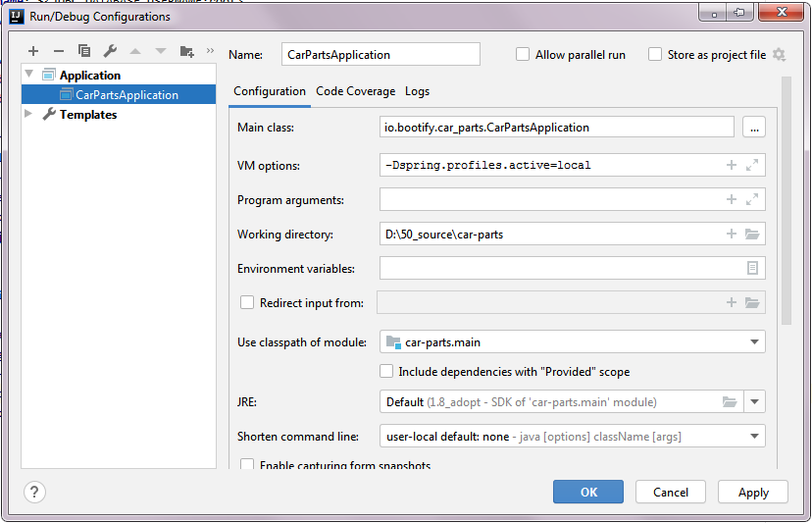Tick Redirect input from checkbox
This screenshot has width=812, height=523.
point(247,302)
